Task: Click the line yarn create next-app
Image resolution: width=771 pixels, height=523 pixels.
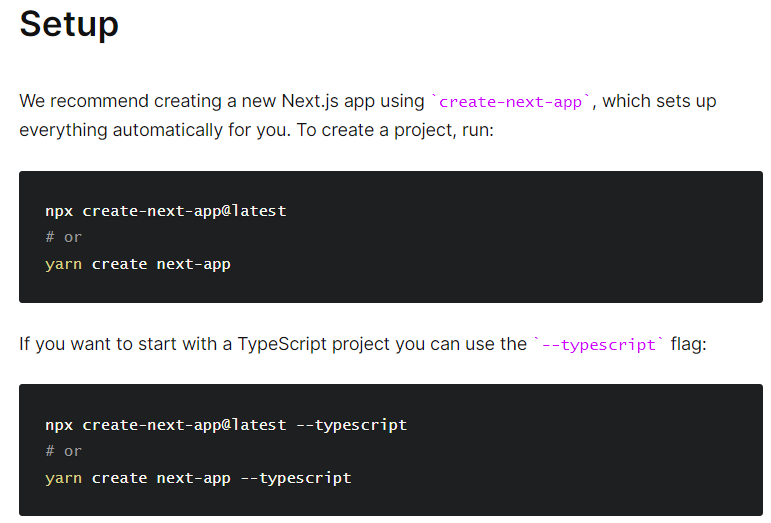Action: 138,264
